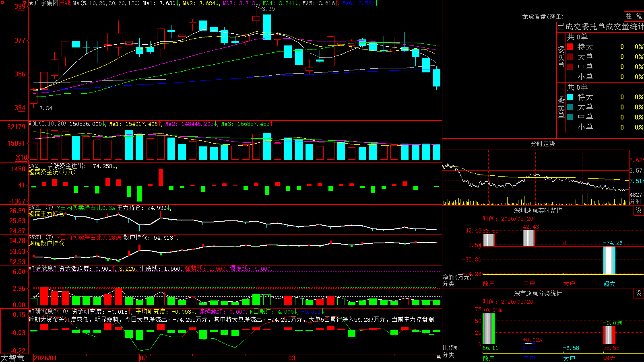Click the 委买单 section label
Viewport: 644px width, 362px height.
561,57
